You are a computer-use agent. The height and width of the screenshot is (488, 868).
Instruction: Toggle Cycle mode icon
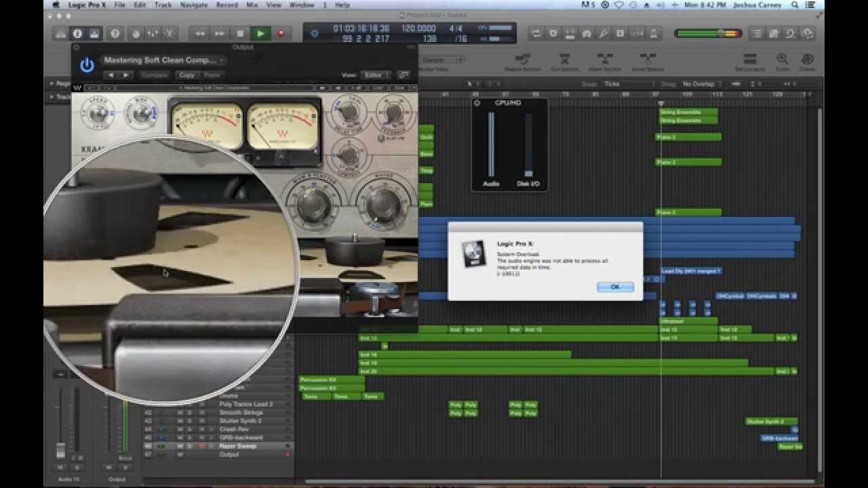tap(536, 33)
